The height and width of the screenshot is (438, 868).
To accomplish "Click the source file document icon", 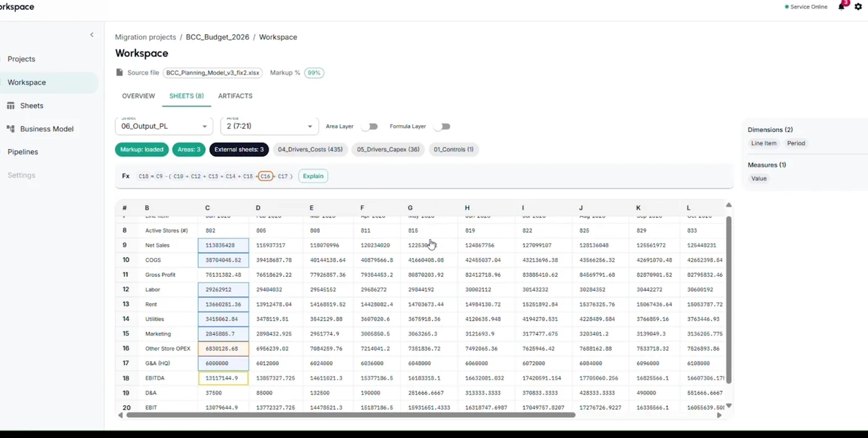I will 118,72.
